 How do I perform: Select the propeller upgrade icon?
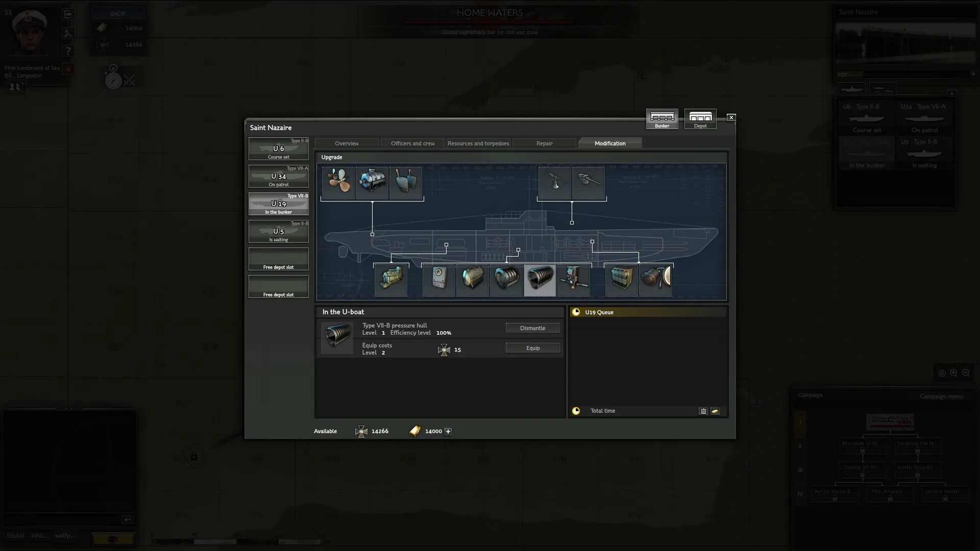pos(338,182)
